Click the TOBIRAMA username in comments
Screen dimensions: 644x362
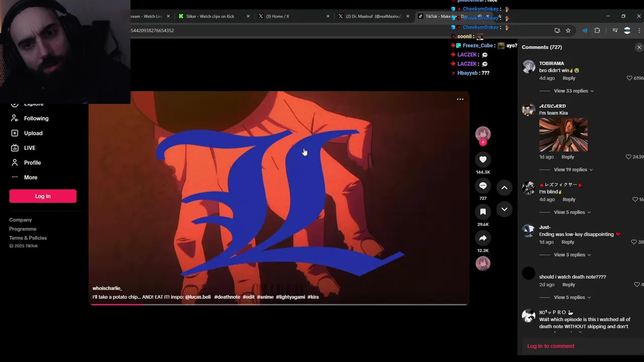[x=551, y=63]
